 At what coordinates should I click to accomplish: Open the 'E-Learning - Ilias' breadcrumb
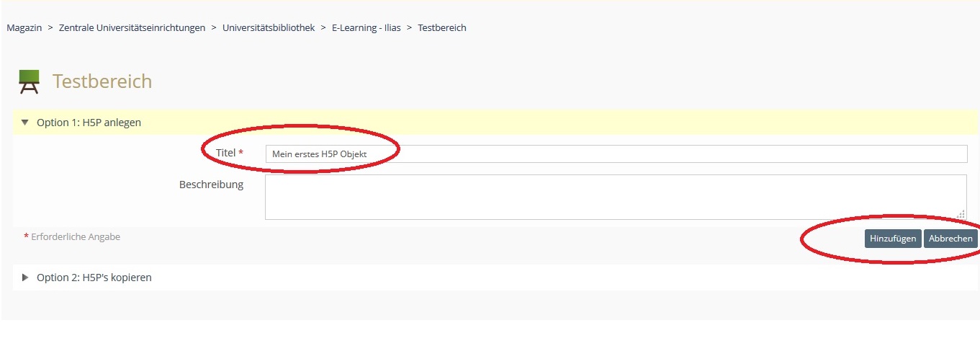click(x=364, y=28)
